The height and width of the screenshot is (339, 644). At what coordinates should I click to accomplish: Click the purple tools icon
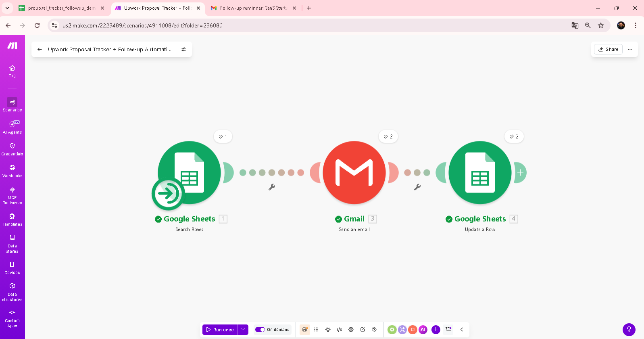point(402,329)
